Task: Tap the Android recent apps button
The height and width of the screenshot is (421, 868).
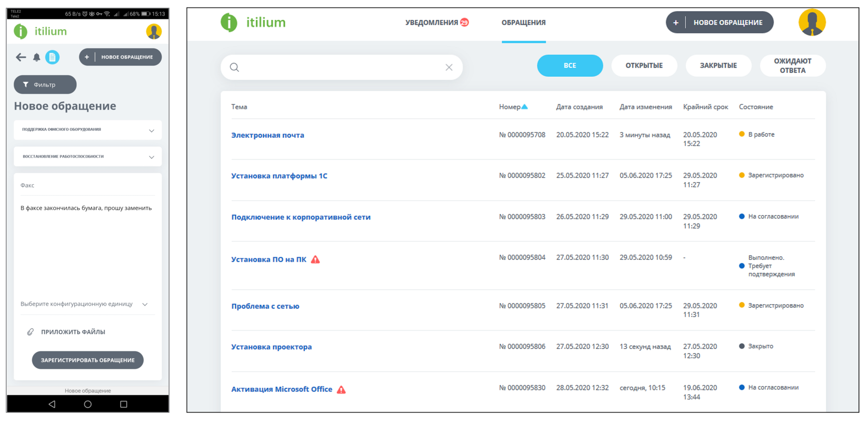Action: (124, 404)
